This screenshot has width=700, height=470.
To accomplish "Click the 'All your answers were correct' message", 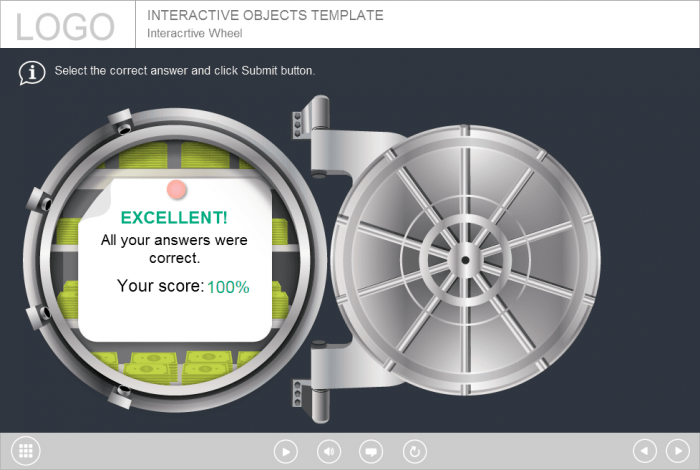I will (174, 249).
